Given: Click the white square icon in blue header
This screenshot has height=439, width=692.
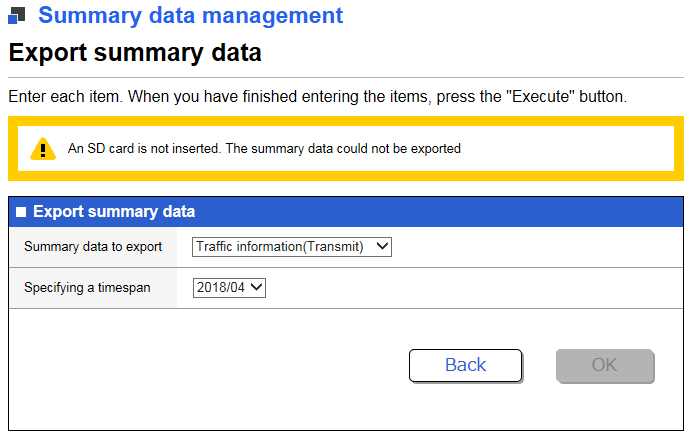Looking at the screenshot, I should [x=21, y=212].
